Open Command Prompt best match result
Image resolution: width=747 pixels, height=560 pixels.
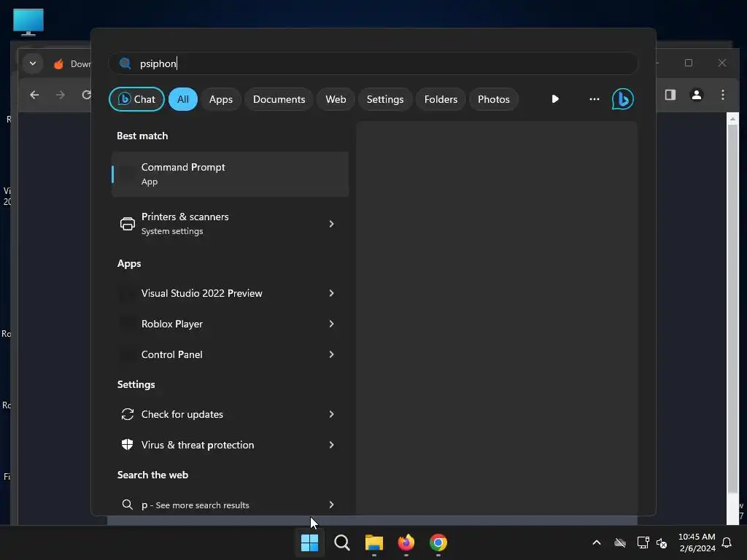[x=230, y=174]
